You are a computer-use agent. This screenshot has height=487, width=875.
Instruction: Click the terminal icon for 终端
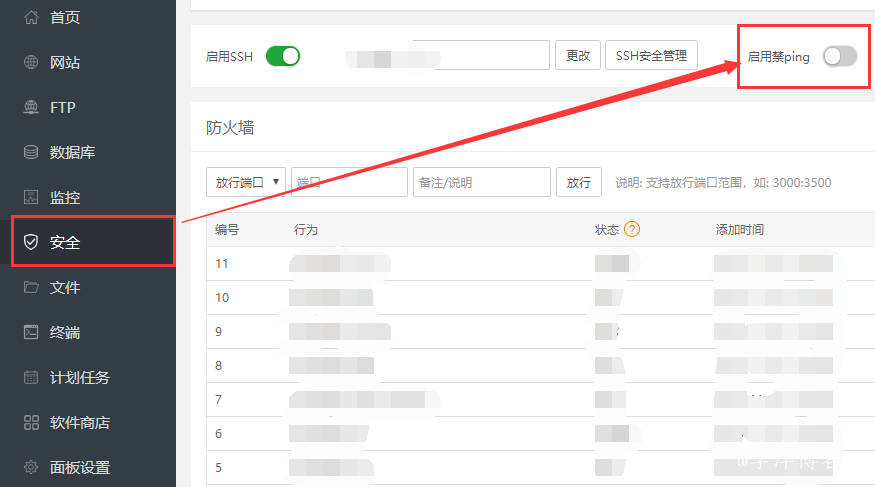point(31,332)
